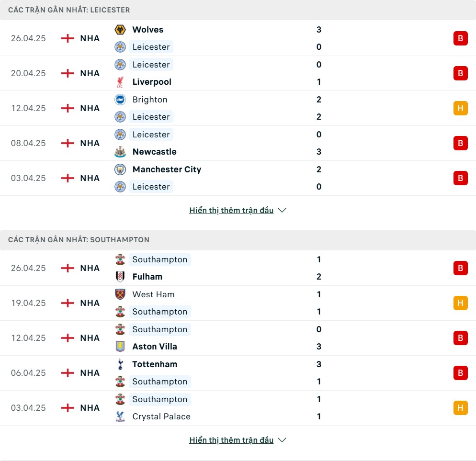Image resolution: width=476 pixels, height=461 pixels.
Task: Click the Manchester City crest icon
Action: (x=120, y=169)
